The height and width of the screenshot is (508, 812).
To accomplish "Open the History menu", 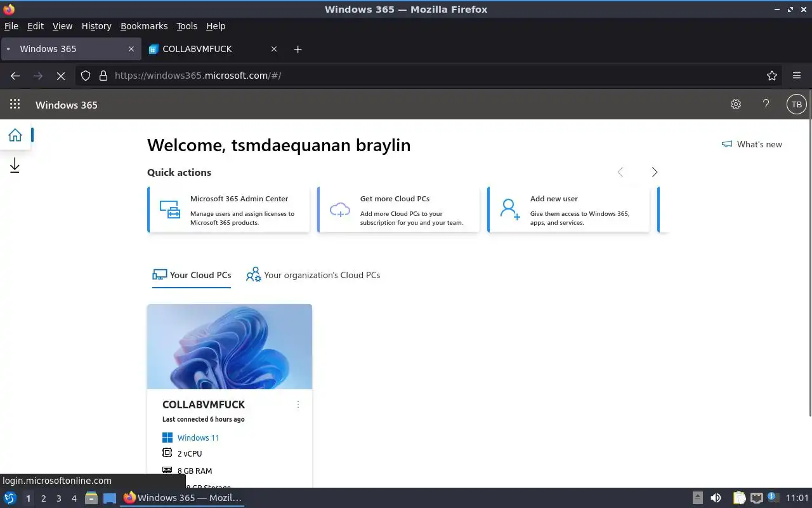I will (x=96, y=26).
